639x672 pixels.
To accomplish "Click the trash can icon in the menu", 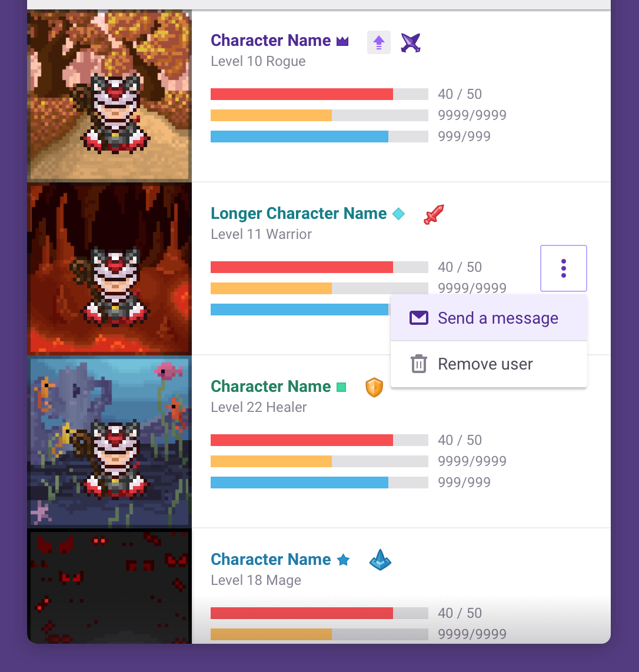I will [419, 364].
